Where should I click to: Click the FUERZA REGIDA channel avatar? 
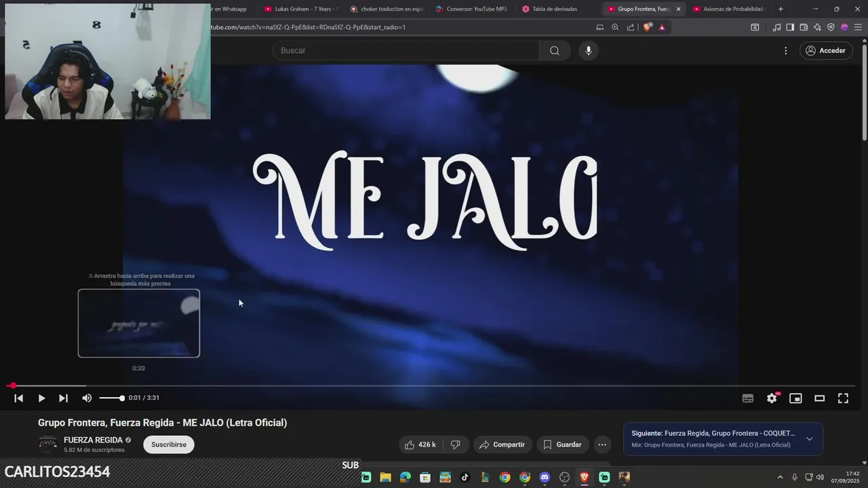tap(47, 445)
